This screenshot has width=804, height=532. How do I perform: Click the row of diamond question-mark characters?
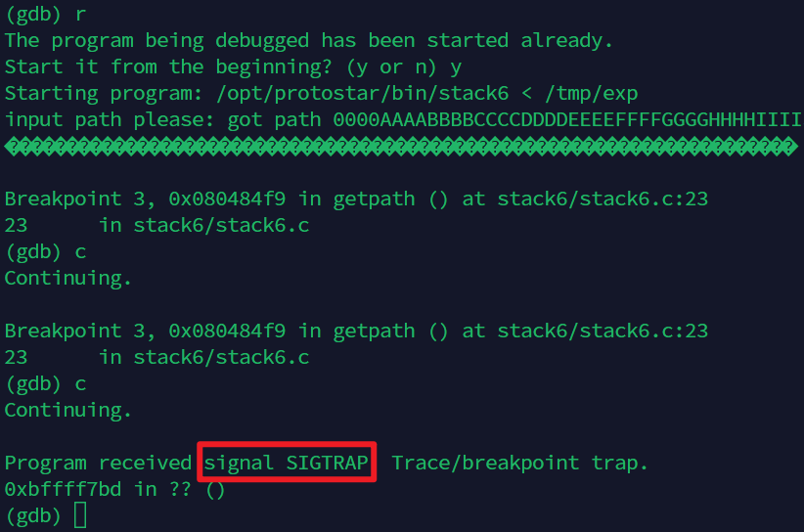[401, 147]
